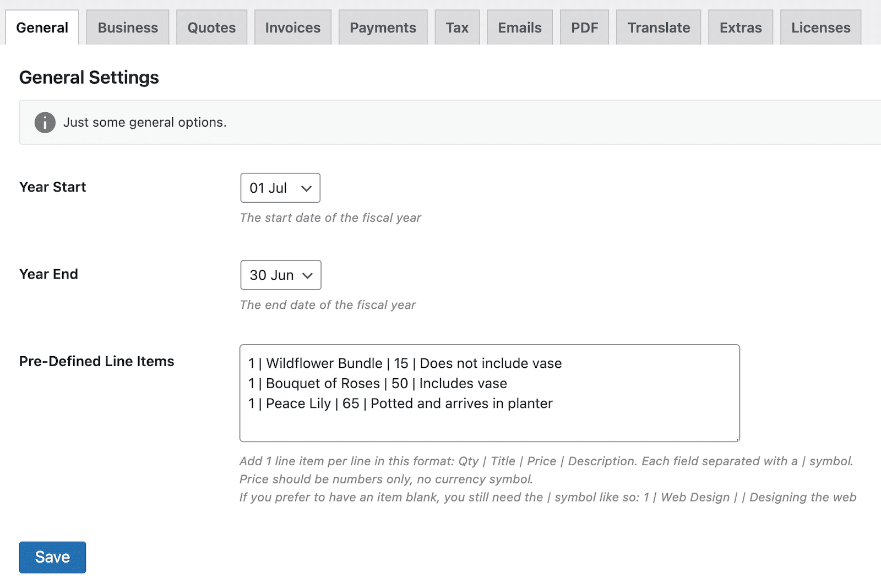Go to the Invoices tab
The width and height of the screenshot is (881, 588).
[293, 28]
